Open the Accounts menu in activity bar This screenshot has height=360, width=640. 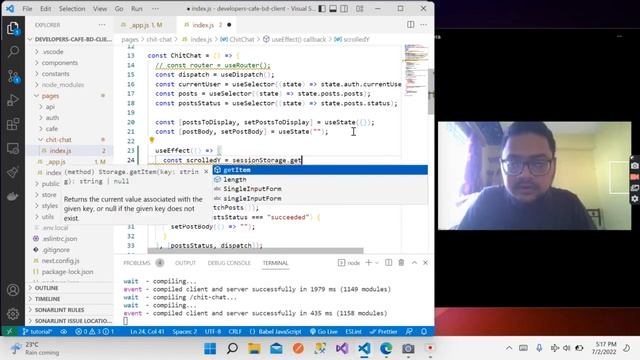13,290
